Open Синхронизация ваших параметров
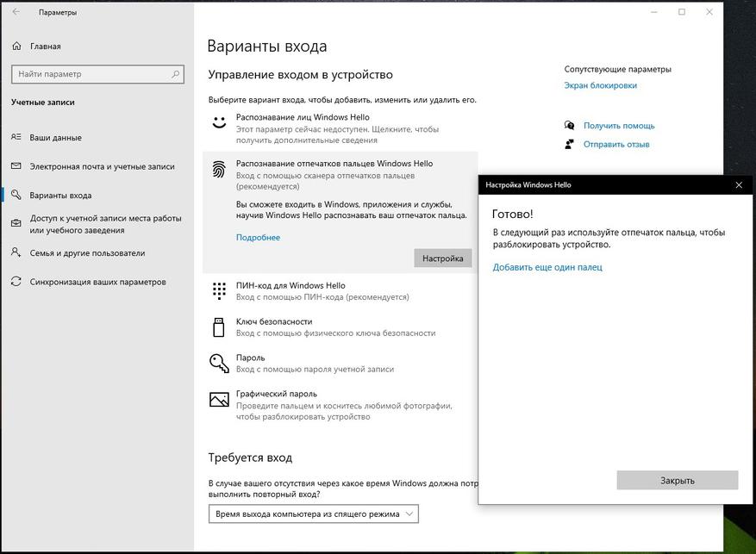 pyautogui.click(x=97, y=282)
